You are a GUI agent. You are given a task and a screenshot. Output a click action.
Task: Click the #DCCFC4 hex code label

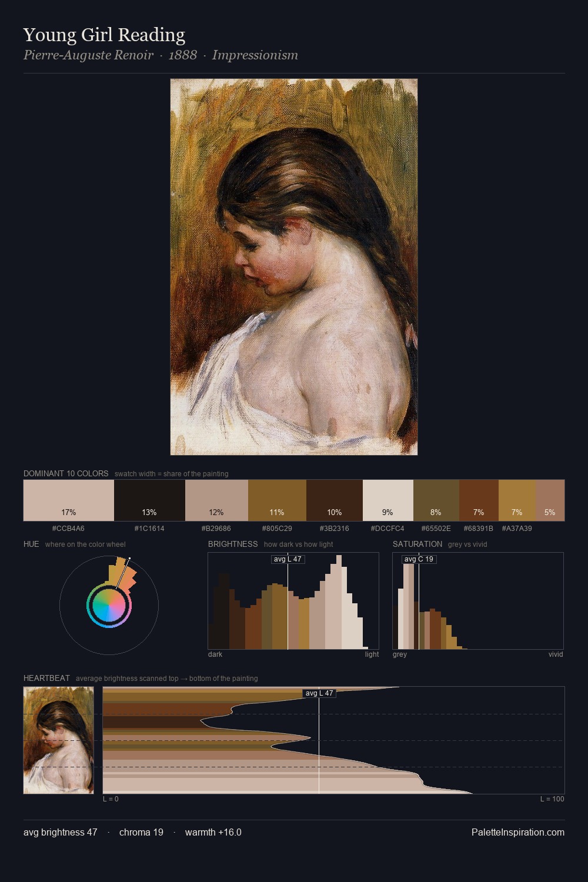pos(387,529)
